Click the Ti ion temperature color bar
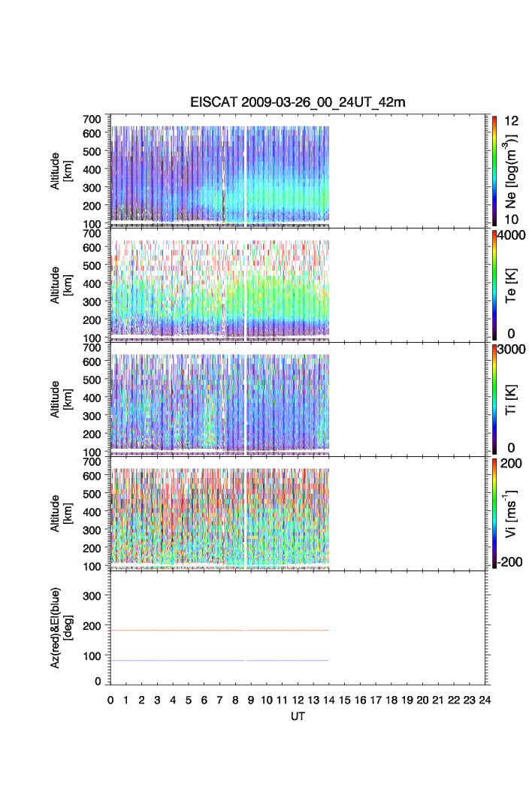Screen dimensions: 532x799 494,398
